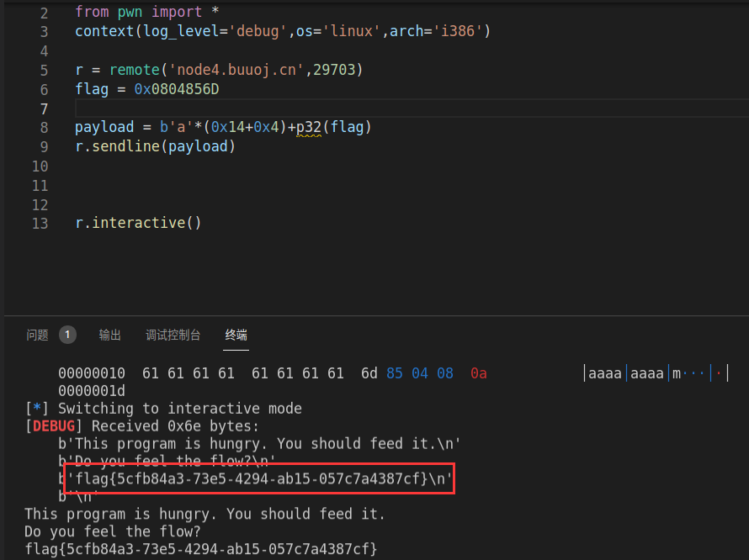Image resolution: width=749 pixels, height=560 pixels.
Task: Click r.interactive() line
Action: pos(138,223)
